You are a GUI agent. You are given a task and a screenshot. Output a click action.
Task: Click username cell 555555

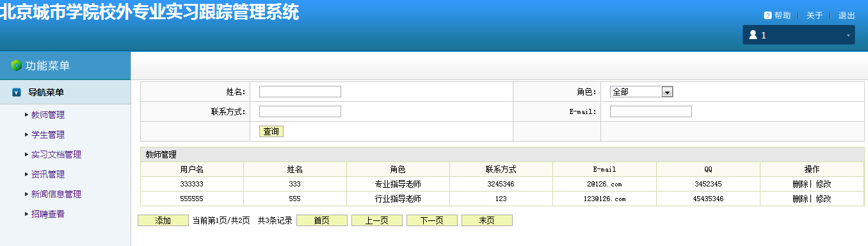tap(192, 199)
